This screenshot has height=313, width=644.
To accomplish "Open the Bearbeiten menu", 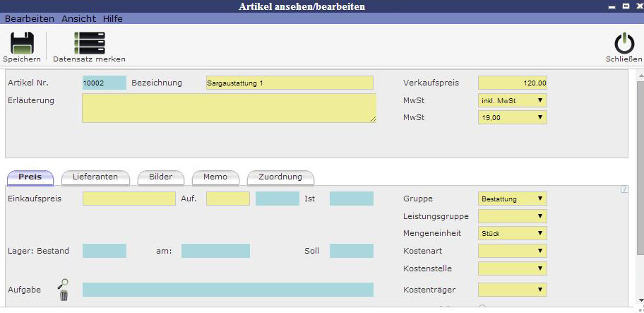I will 30,18.
